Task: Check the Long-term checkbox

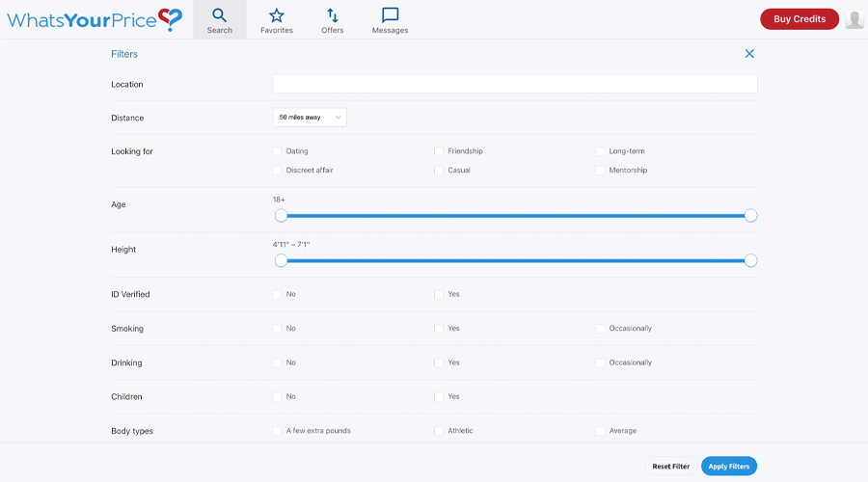Action: point(600,151)
